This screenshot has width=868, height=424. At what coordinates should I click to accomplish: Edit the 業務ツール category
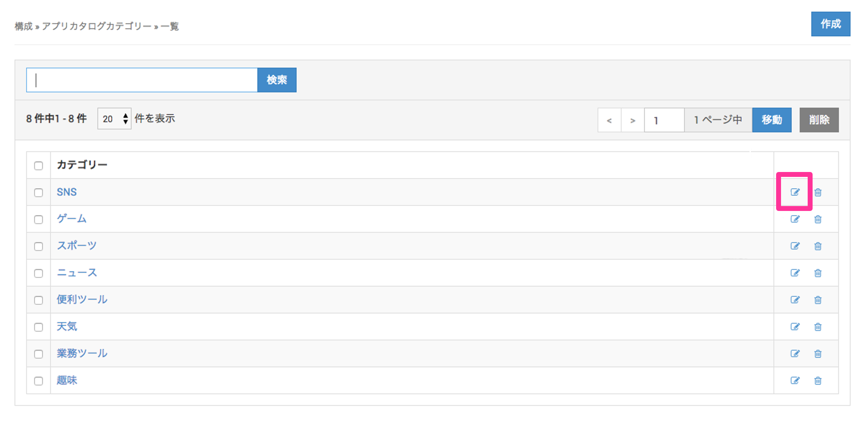(795, 354)
